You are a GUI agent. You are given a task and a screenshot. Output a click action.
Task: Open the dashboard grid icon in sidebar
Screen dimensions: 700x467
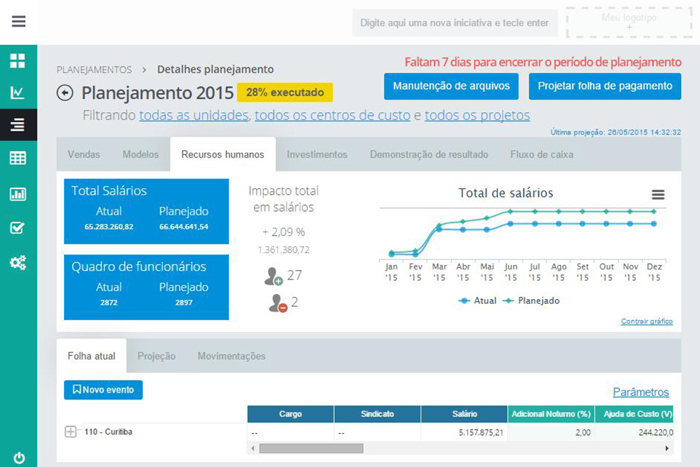tap(18, 61)
